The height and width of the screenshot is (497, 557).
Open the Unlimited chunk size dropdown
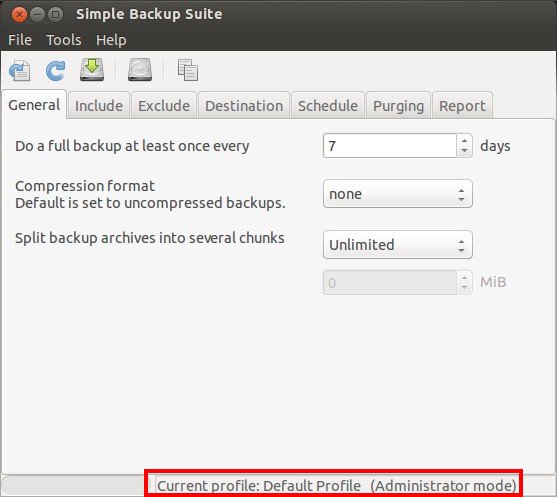click(398, 245)
